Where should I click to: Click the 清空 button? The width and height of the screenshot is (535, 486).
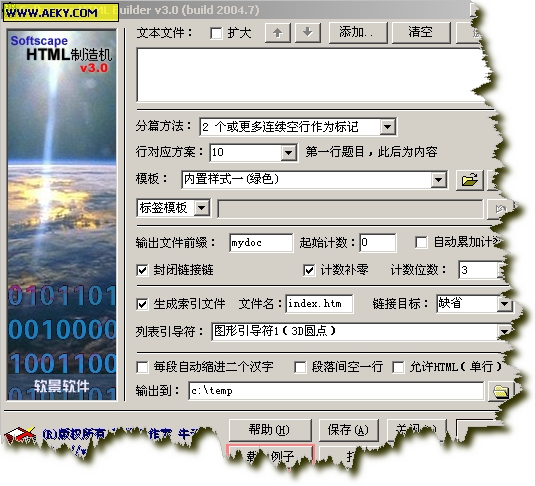pyautogui.click(x=421, y=33)
